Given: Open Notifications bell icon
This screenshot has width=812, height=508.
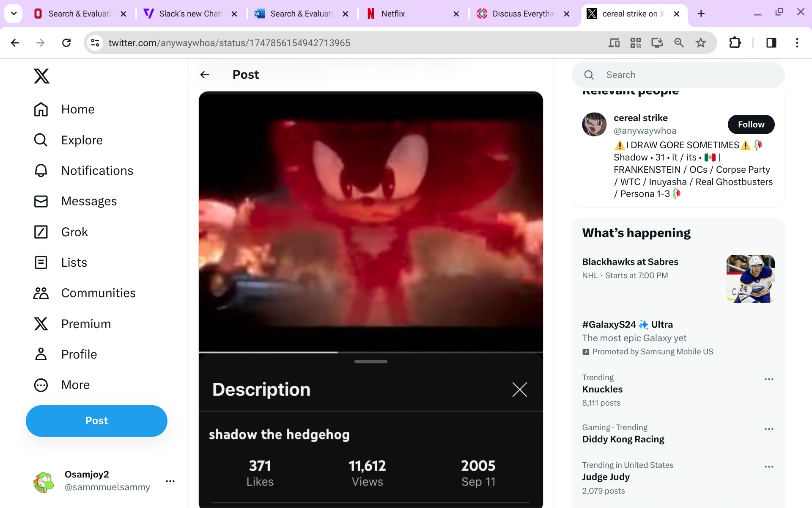Looking at the screenshot, I should [x=41, y=171].
